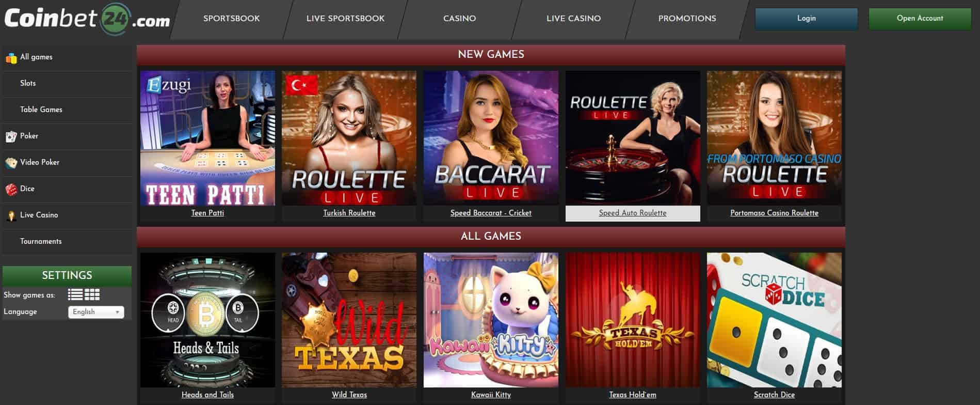Image resolution: width=980 pixels, height=405 pixels.
Task: Open the Promotions tab
Action: (x=687, y=19)
